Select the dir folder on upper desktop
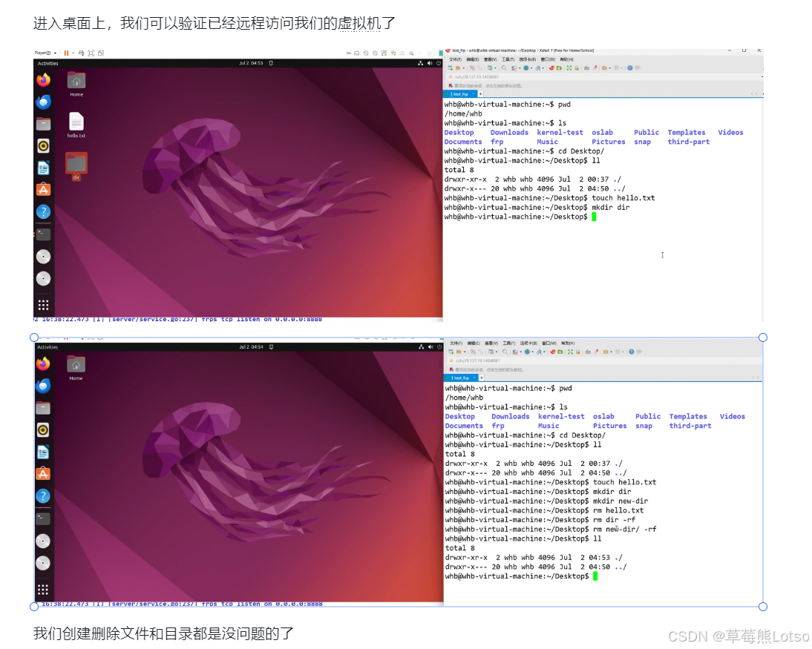This screenshot has height=649, width=812. 76,167
